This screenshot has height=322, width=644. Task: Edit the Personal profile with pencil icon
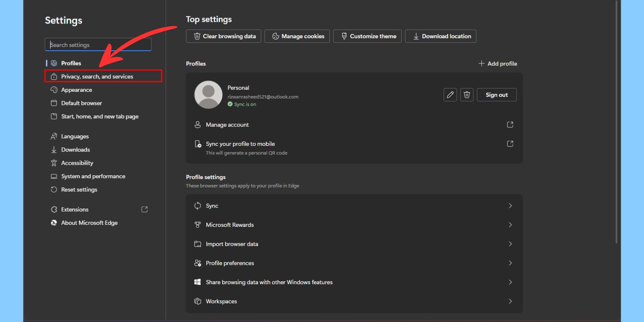point(450,95)
